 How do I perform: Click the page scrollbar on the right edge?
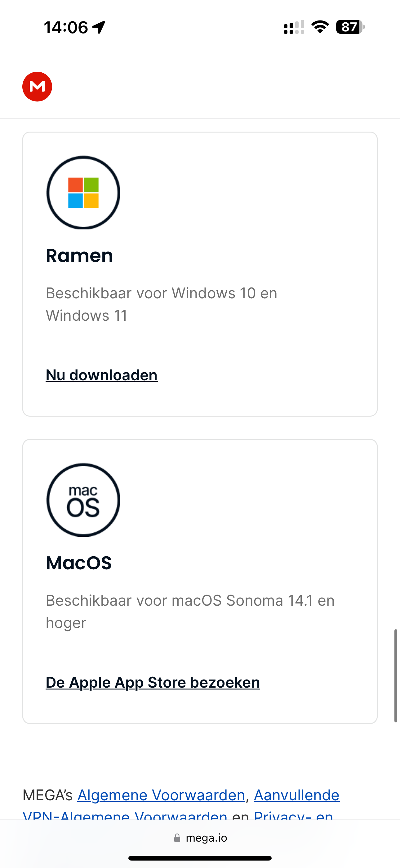tap(396, 676)
